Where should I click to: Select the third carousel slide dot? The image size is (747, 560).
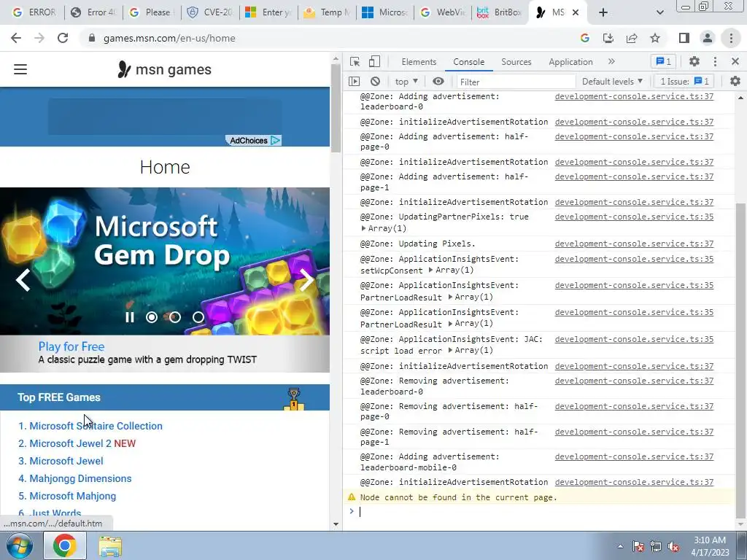198,317
